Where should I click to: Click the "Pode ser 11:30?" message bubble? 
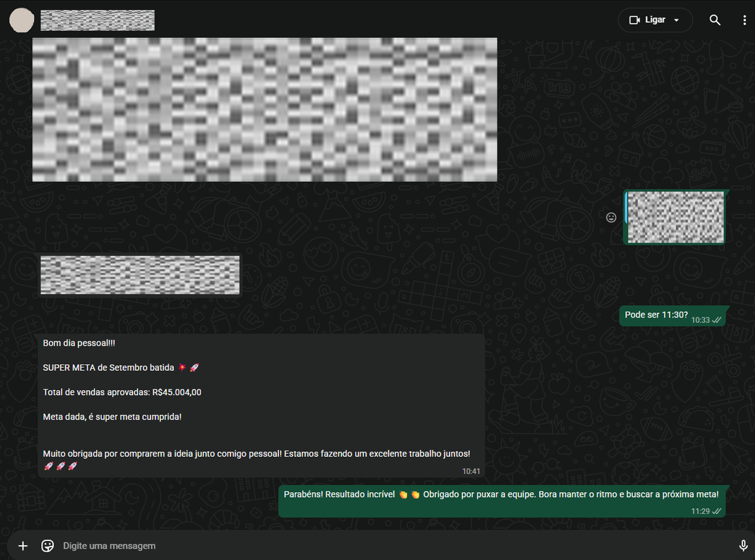(x=656, y=315)
